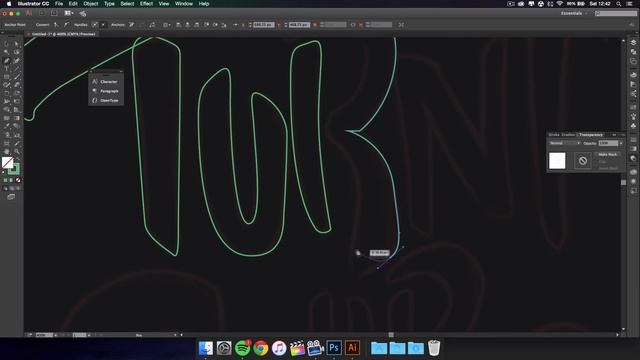
Task: Open the blending mode Normal dropdown
Action: click(565, 143)
